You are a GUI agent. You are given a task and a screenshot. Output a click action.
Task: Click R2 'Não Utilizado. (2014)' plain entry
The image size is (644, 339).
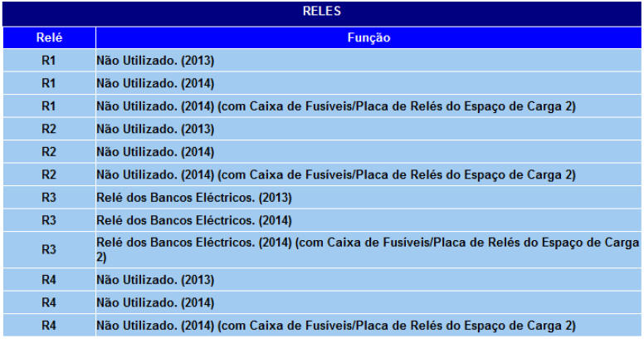[x=156, y=152]
